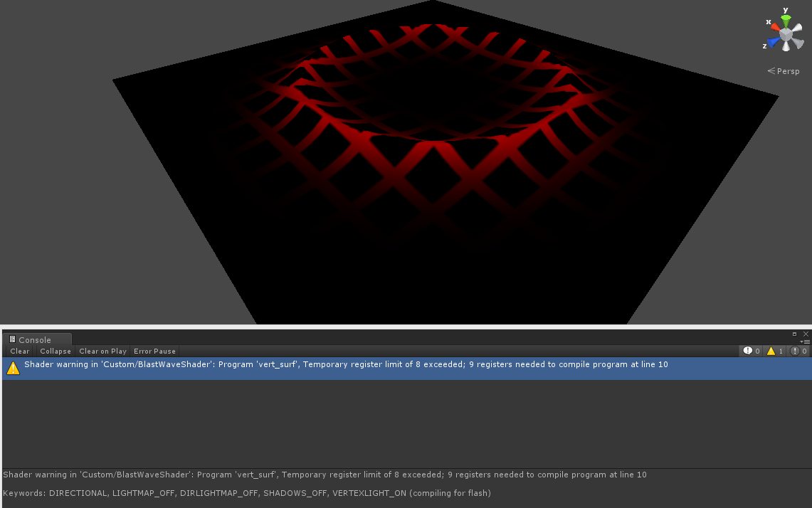Toggle Clear on Play option
Viewport: 812px width, 508px height.
click(x=102, y=351)
